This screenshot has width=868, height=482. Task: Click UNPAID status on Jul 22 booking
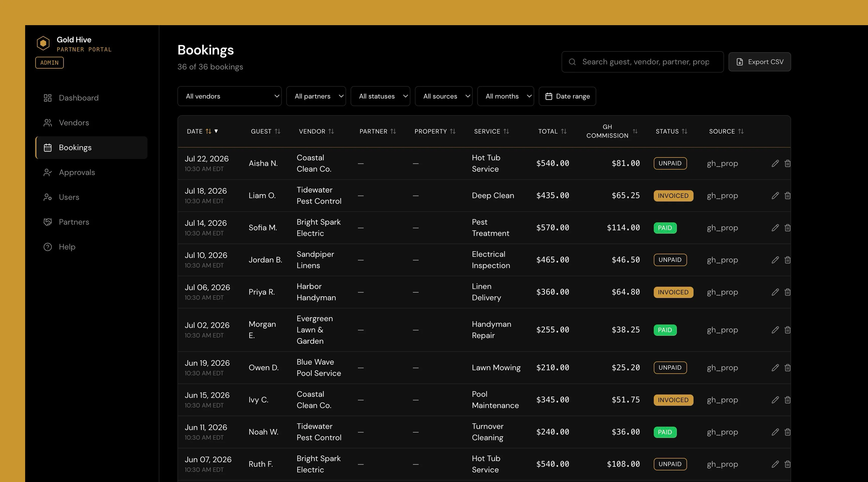pos(670,164)
